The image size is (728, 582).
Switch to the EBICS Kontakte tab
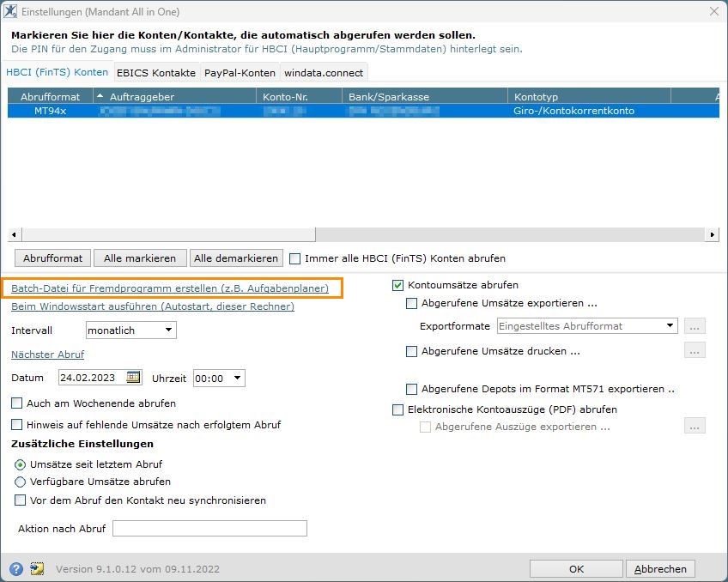[x=156, y=73]
